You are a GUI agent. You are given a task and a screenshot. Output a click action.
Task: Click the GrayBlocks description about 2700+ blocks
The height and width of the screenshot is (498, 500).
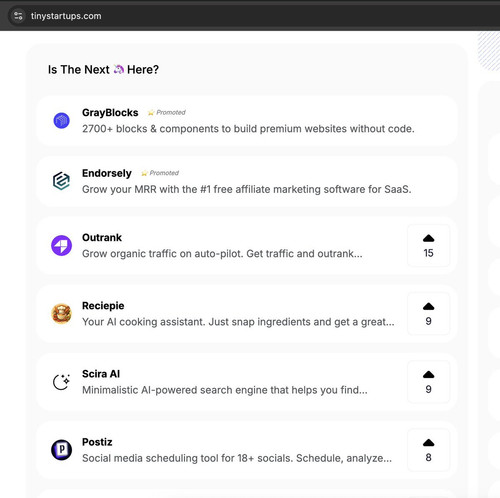pos(248,129)
